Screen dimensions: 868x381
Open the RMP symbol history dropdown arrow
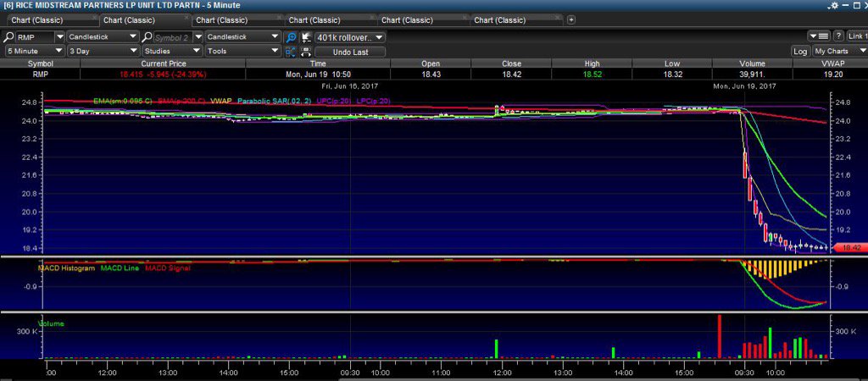[60, 37]
